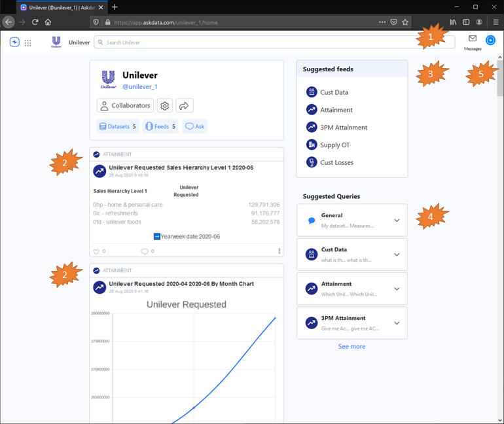Click the Search Unilever input field
504x424 pixels.
tap(274, 43)
